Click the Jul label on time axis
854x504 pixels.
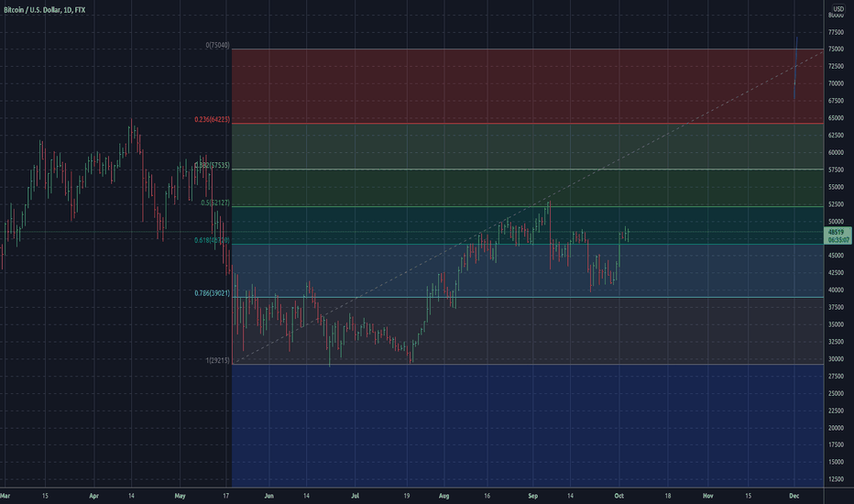pos(356,496)
